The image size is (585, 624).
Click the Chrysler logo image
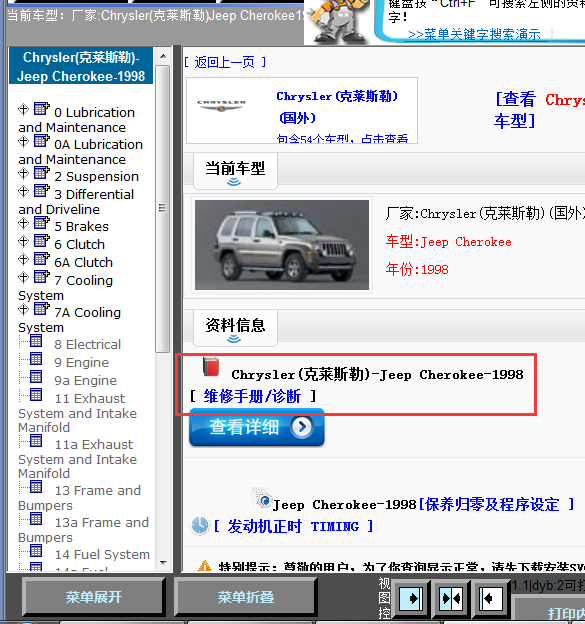point(221,105)
